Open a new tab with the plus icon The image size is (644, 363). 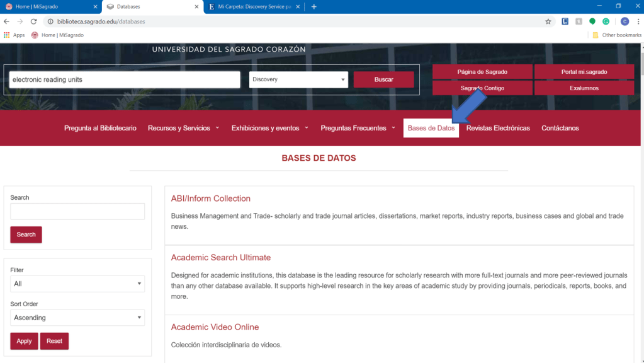(314, 7)
